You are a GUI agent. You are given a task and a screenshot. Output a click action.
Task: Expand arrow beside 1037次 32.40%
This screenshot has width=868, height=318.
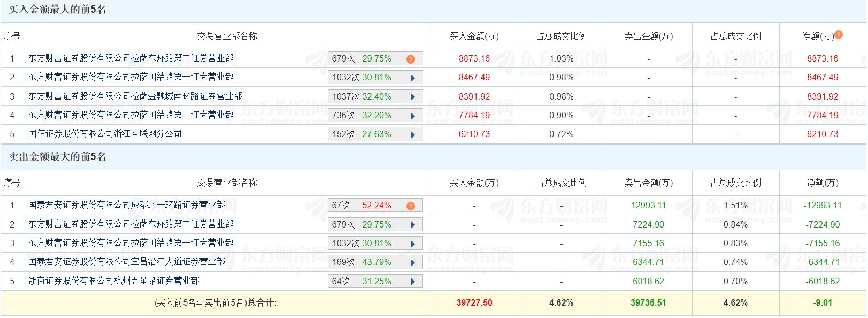click(413, 97)
